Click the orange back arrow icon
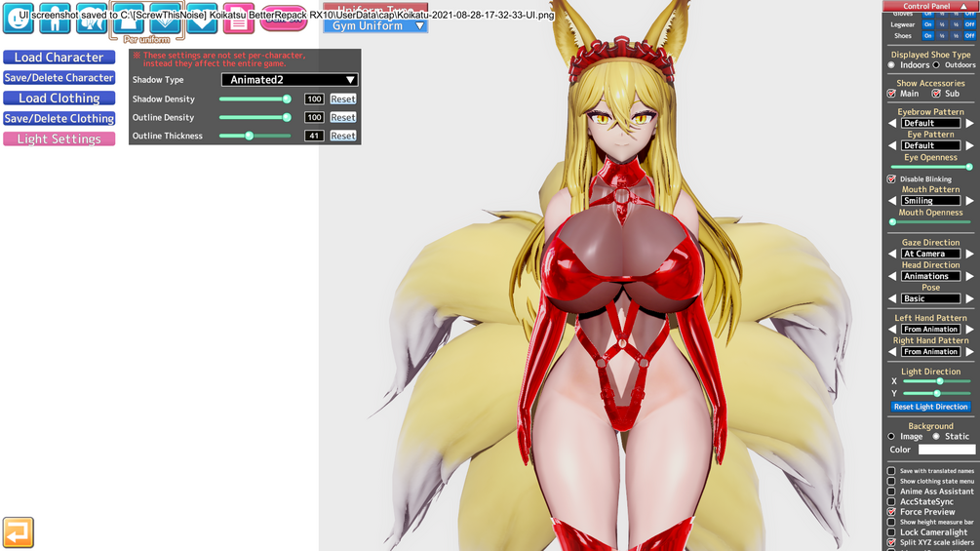 tap(19, 532)
